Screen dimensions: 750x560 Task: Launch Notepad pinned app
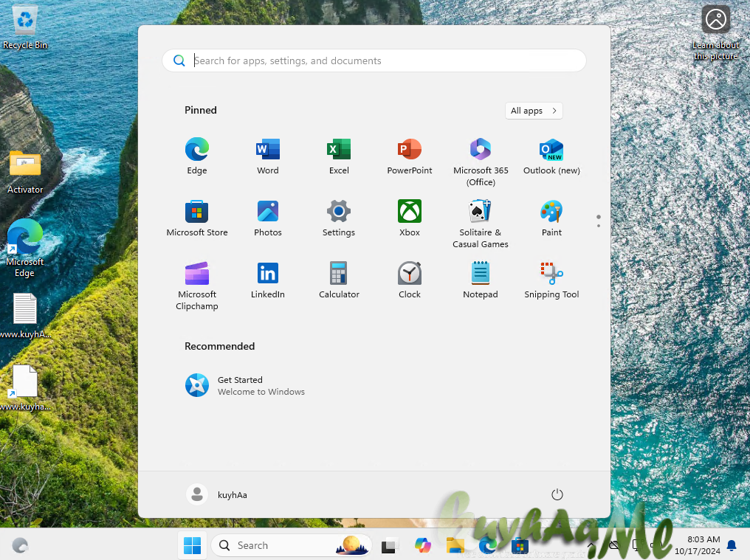coord(481,280)
